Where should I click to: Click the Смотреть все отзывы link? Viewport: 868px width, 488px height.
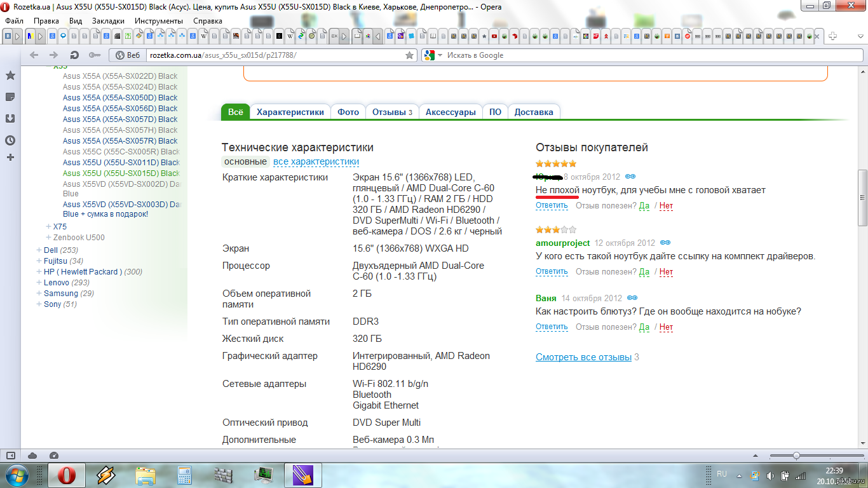tap(583, 357)
